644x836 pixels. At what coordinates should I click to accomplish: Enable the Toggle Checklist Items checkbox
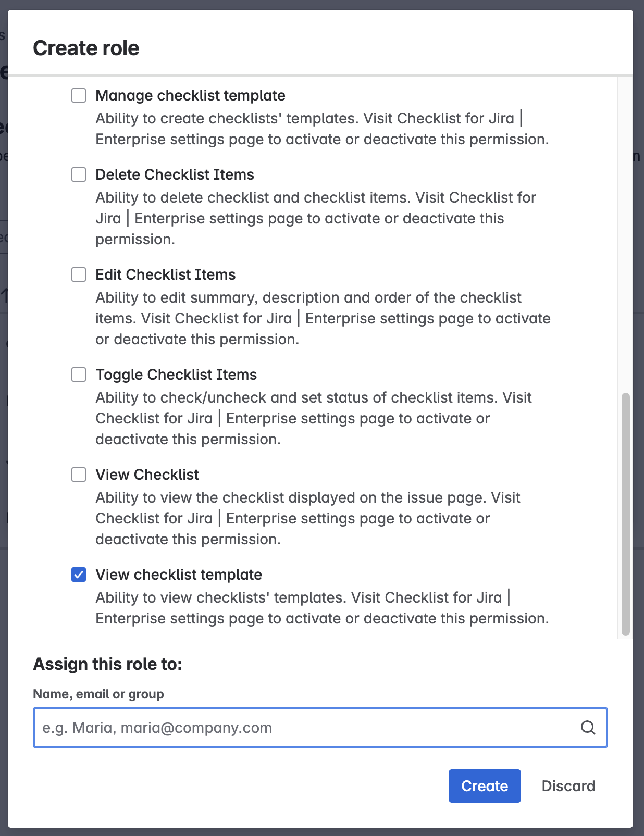pyautogui.click(x=79, y=375)
